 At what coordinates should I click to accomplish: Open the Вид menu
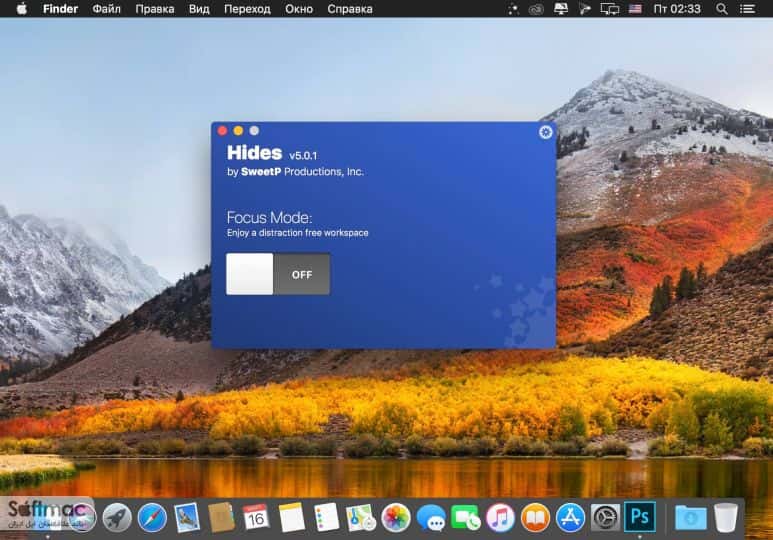pos(199,9)
